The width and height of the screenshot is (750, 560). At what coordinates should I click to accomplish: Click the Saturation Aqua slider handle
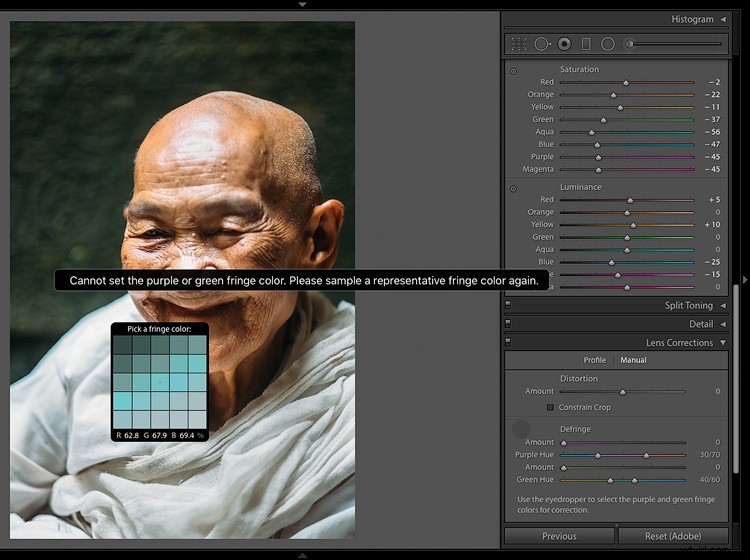(x=592, y=132)
